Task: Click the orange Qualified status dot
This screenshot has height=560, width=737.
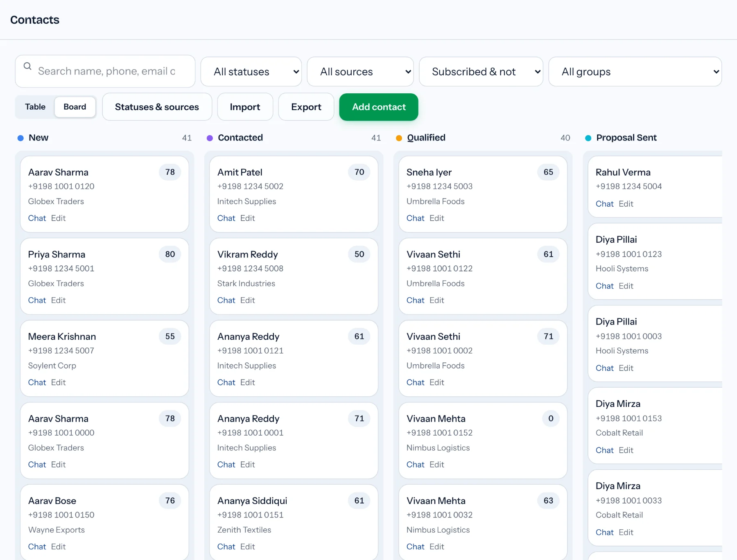Action: coord(399,138)
